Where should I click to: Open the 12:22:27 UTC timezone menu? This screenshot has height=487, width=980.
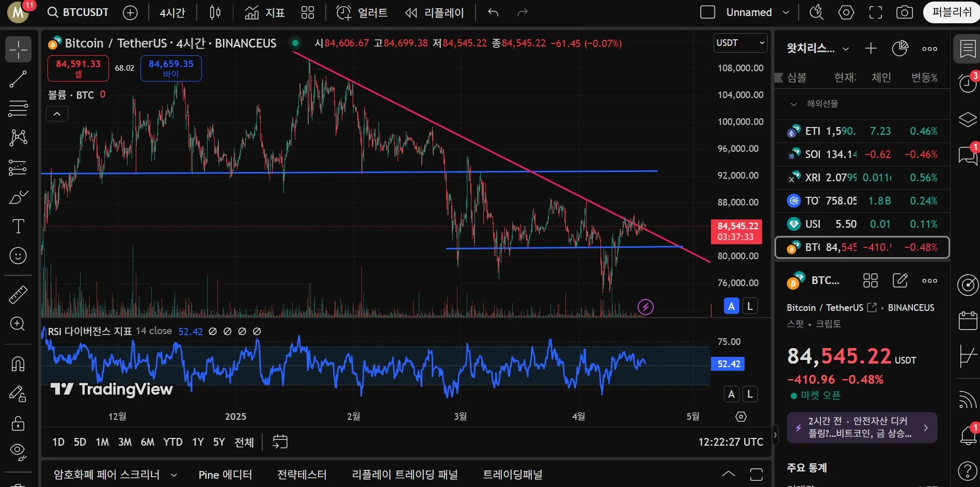click(731, 442)
